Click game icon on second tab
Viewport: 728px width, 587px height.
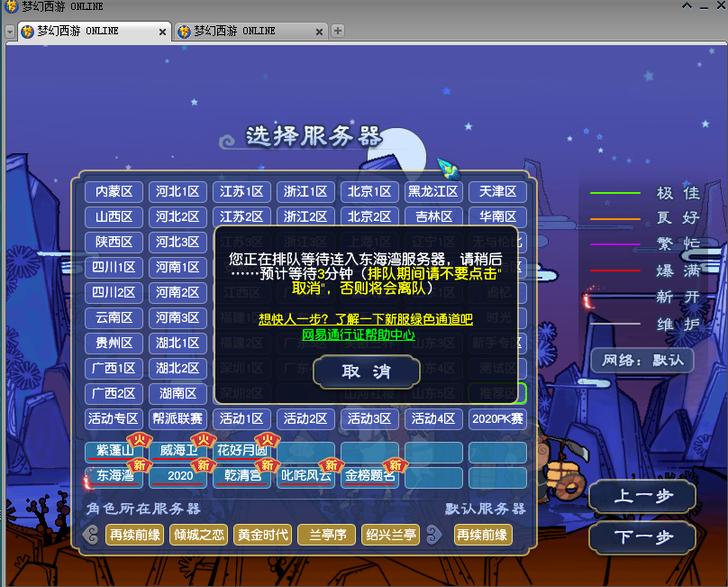point(185,32)
